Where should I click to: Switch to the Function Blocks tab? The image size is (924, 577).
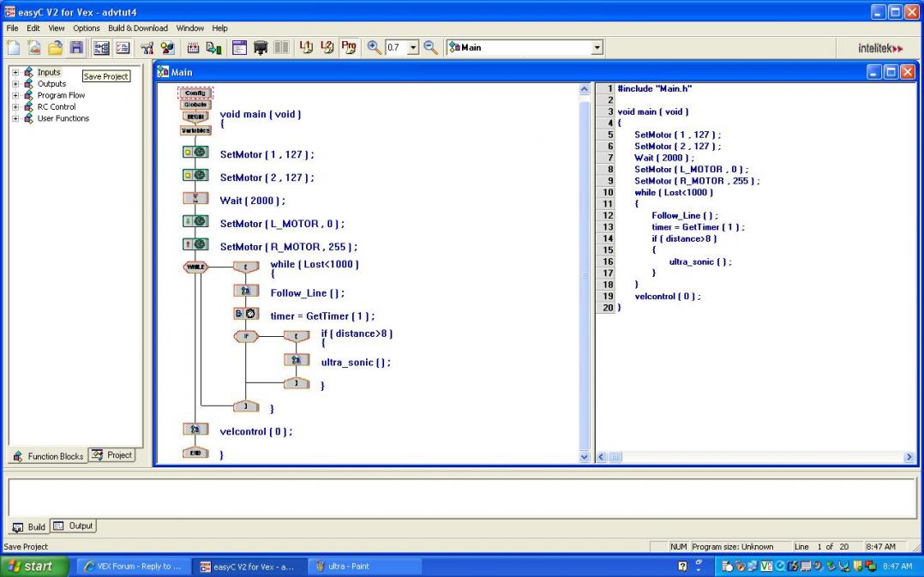click(x=48, y=456)
